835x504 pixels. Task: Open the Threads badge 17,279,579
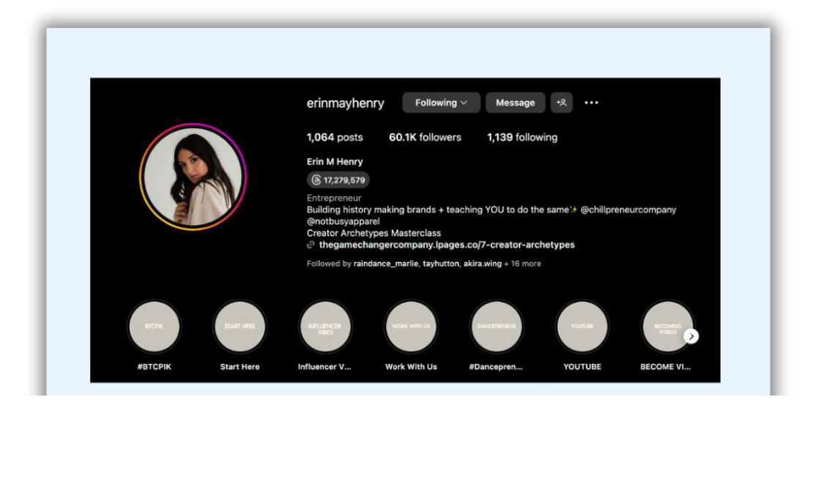point(338,180)
